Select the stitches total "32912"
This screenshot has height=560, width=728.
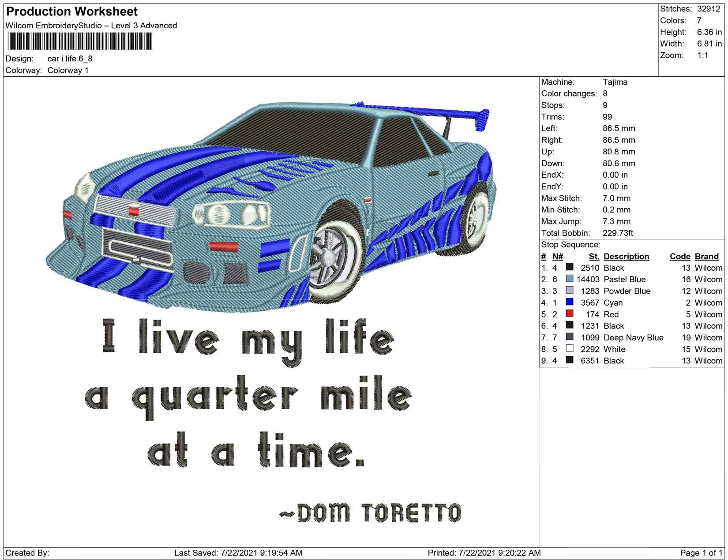(x=709, y=9)
